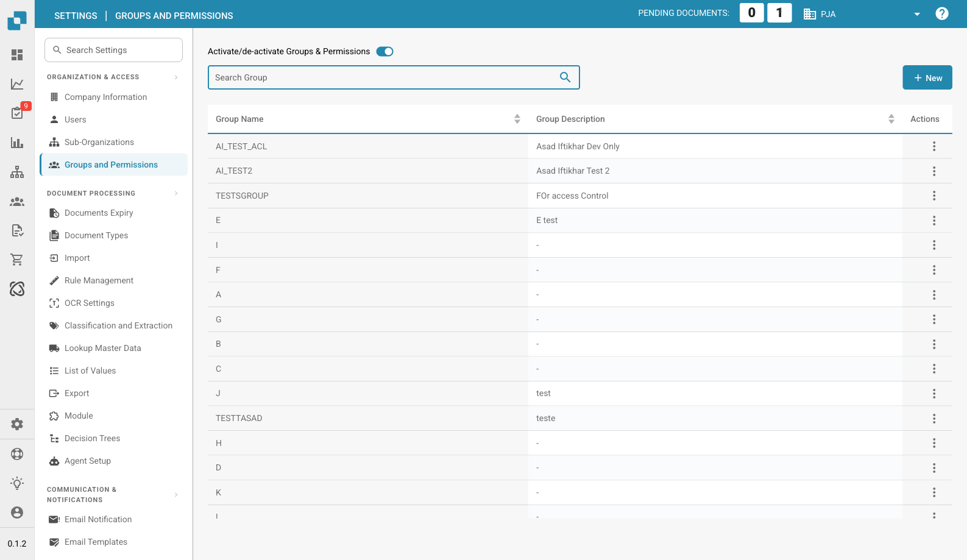The height and width of the screenshot is (560, 967).
Task: Open the analytics line chart icon
Action: [17, 84]
